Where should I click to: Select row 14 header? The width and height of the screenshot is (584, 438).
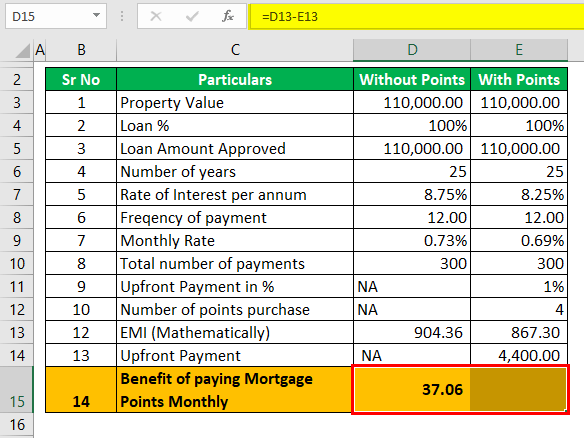[x=17, y=355]
